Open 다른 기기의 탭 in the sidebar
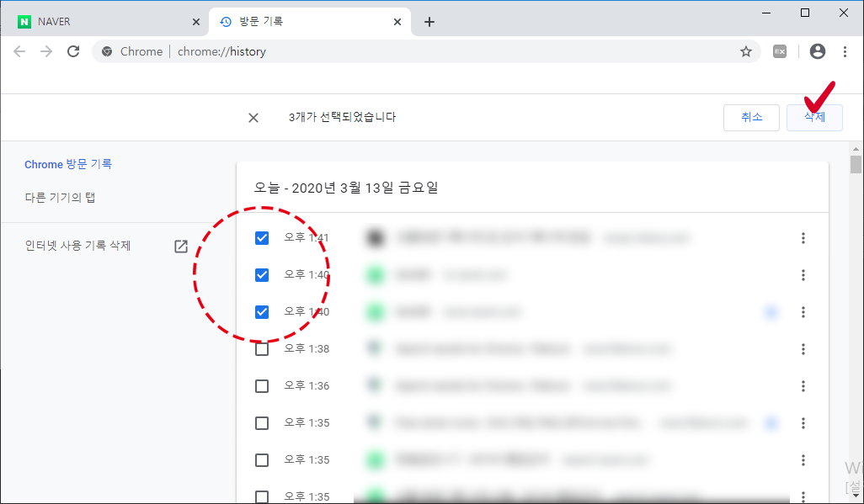864x504 pixels. (x=60, y=197)
